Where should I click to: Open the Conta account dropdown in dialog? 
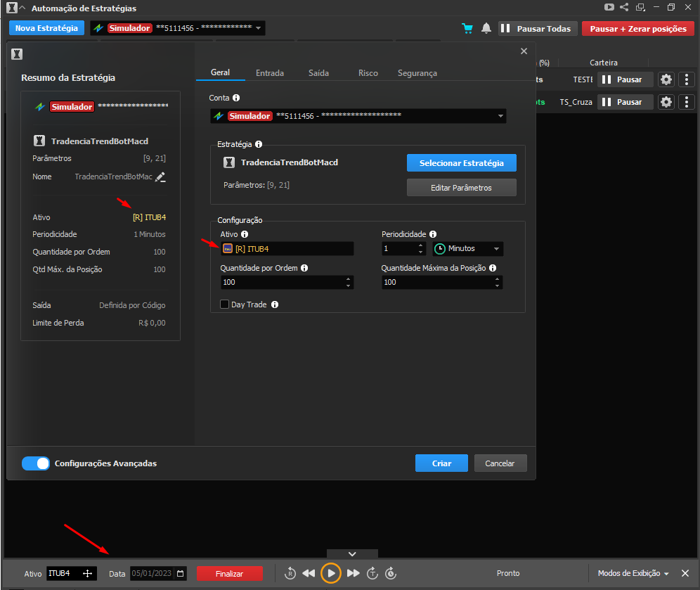pos(358,116)
